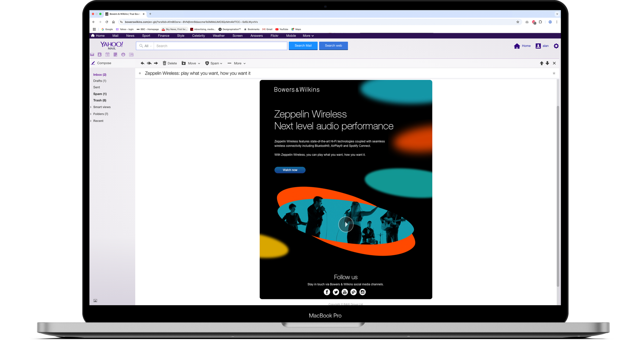Toggle the unread dot beside the subject
The height and width of the screenshot is (348, 644).
[140, 73]
